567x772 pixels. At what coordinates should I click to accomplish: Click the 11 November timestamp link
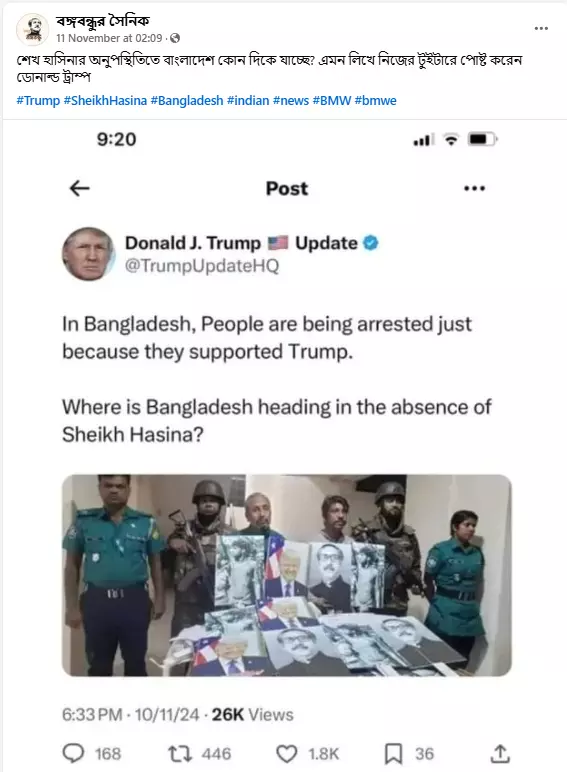point(109,38)
